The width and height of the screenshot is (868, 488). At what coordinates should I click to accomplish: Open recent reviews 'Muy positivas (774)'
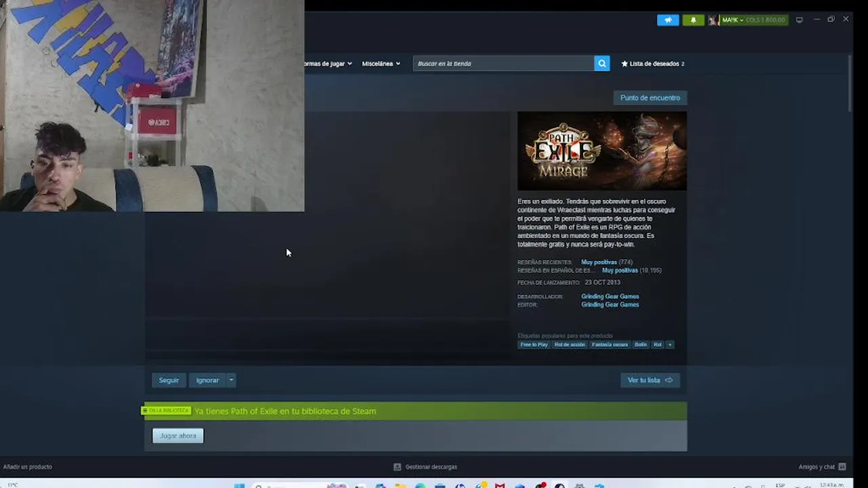click(606, 262)
